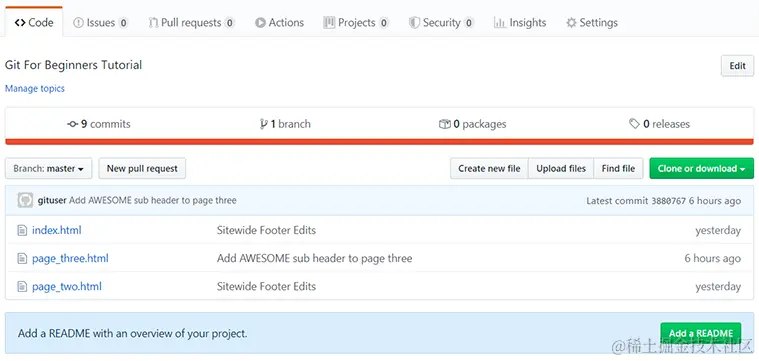This screenshot has width=759, height=361.
Task: Click the Issues exclamation icon
Action: click(x=78, y=22)
